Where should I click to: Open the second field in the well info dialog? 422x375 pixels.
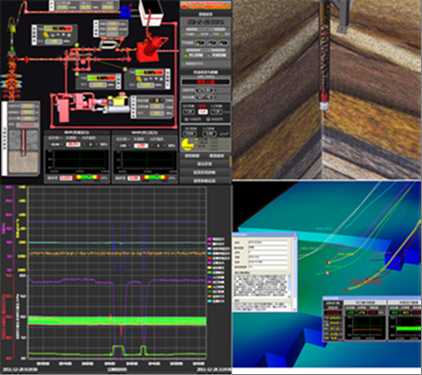[268, 248]
